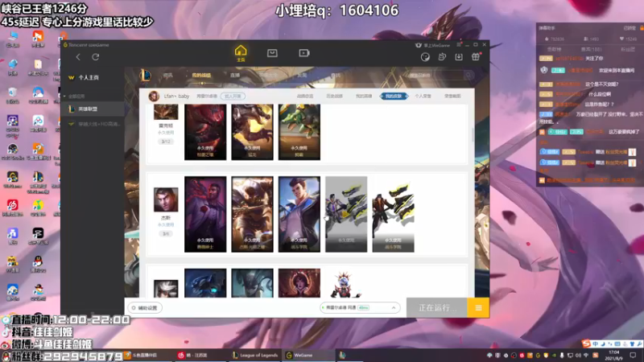Select 英雄联盟 in the sidebar
Screen dimensions: 644x362
[93, 109]
